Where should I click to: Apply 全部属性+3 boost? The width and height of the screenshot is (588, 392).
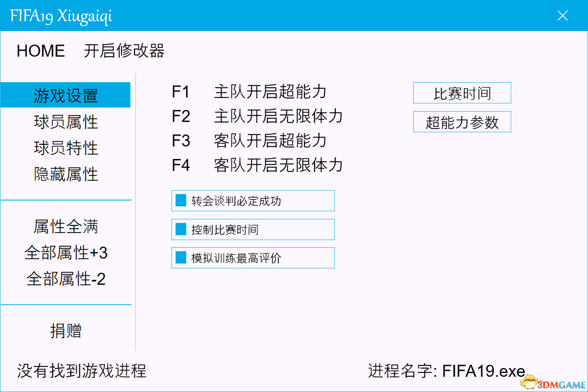click(65, 253)
